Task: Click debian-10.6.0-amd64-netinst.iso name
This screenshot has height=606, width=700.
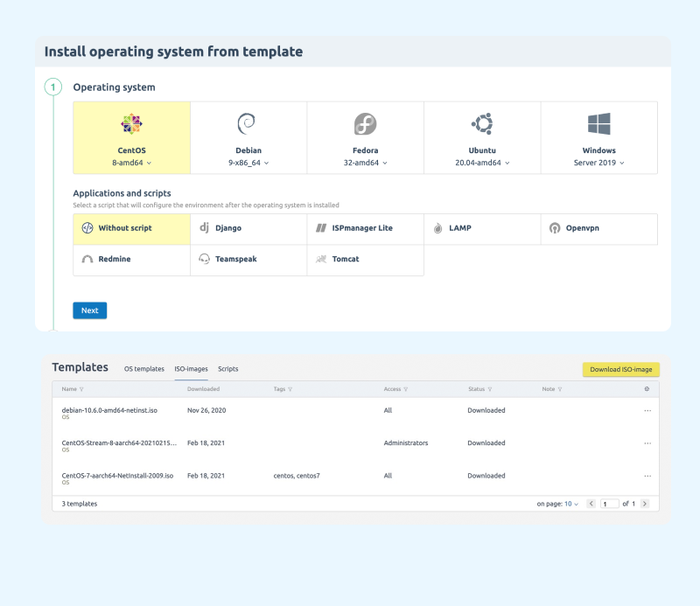Action: tap(109, 410)
